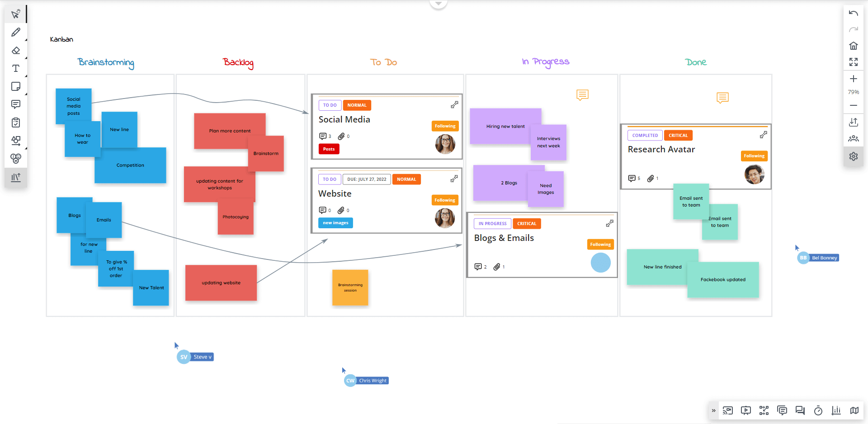The image size is (868, 424).
Task: Click the export share icon
Action: point(853,122)
